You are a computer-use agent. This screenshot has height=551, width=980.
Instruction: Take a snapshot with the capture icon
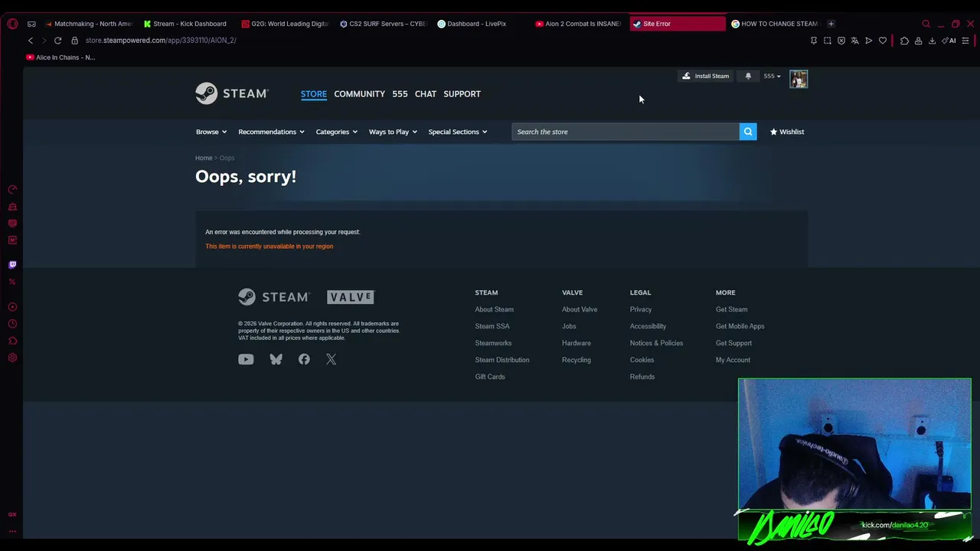pyautogui.click(x=827, y=41)
